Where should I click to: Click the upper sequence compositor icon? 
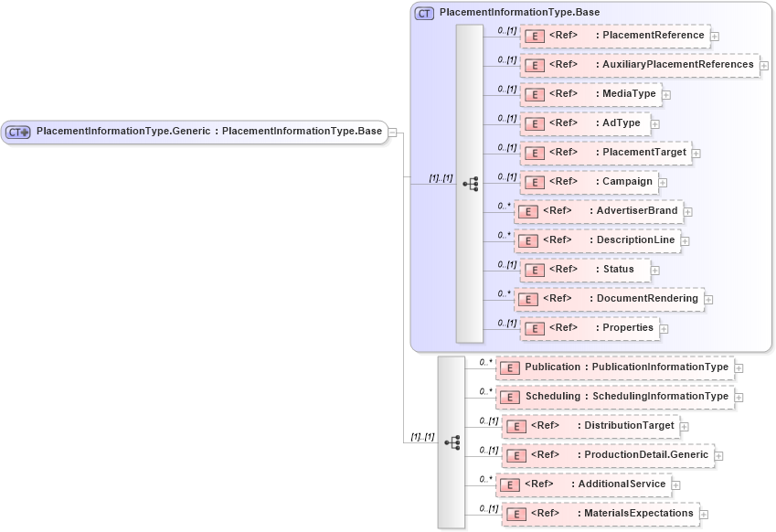[472, 184]
